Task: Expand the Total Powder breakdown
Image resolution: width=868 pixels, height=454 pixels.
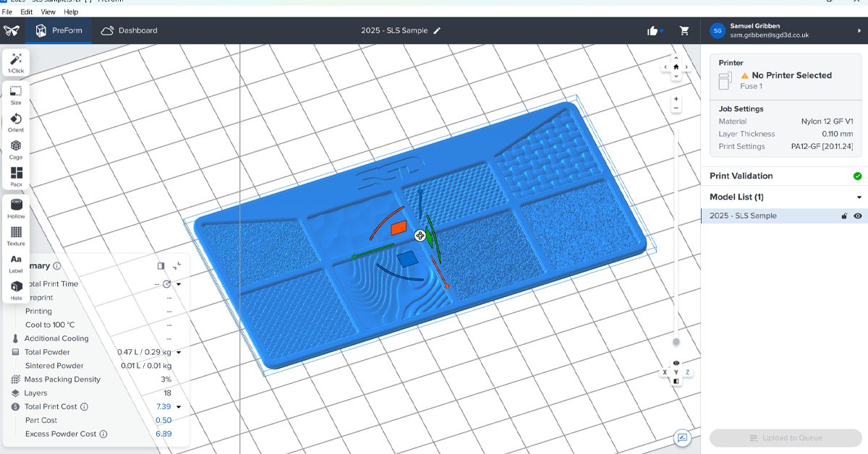Action: 179,353
